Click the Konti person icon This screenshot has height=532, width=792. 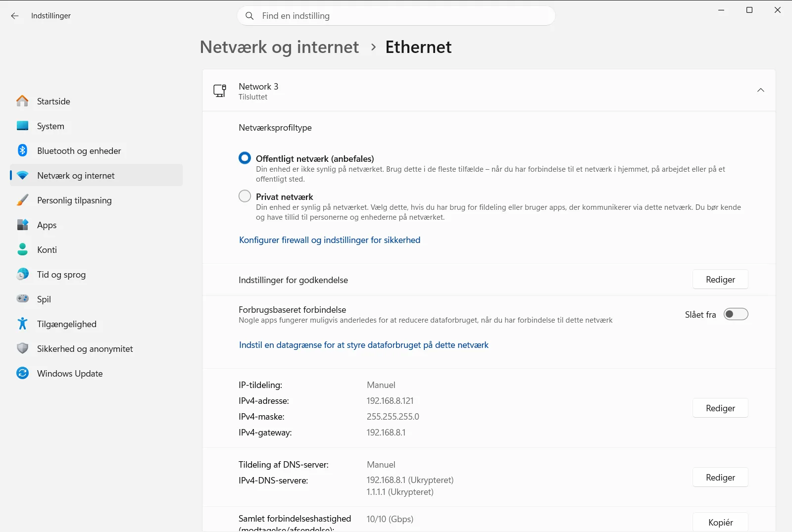pos(22,249)
